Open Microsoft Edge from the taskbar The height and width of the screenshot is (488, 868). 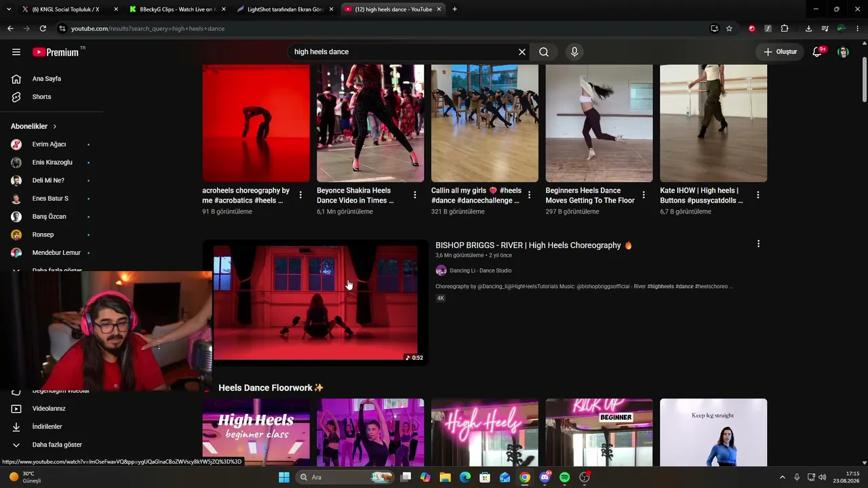[x=465, y=477]
